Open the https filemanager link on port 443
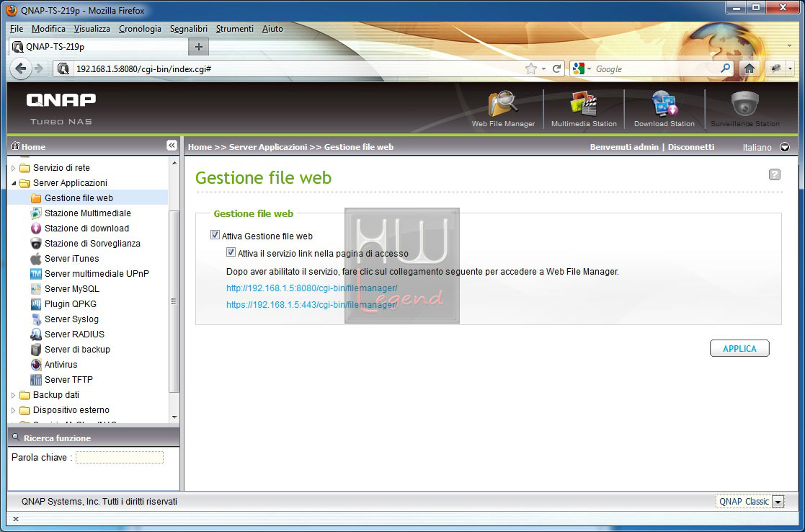Viewport: 805px width, 532px height. pos(311,304)
